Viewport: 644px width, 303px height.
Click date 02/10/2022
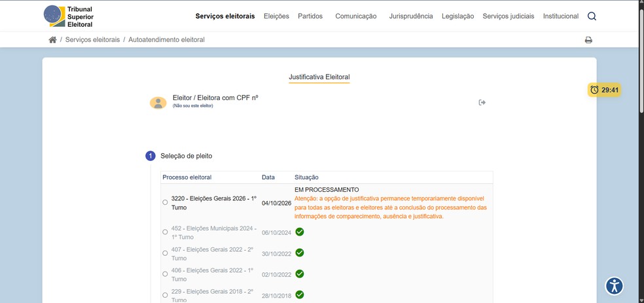point(276,275)
